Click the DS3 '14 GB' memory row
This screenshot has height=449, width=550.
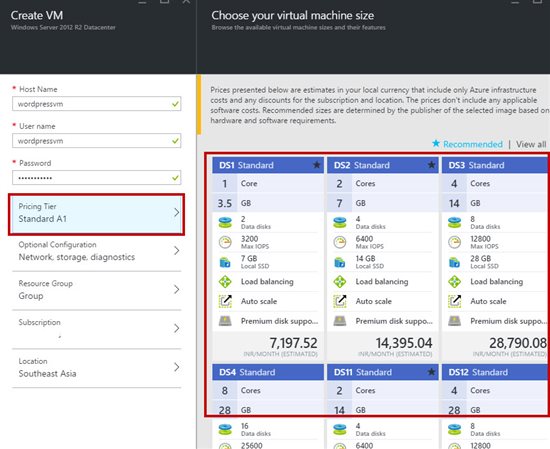pos(496,203)
